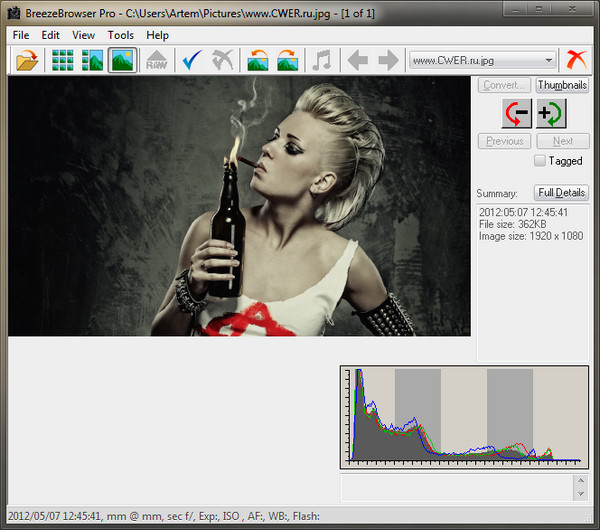Click the Full Details button
600x530 pixels.
coord(561,192)
